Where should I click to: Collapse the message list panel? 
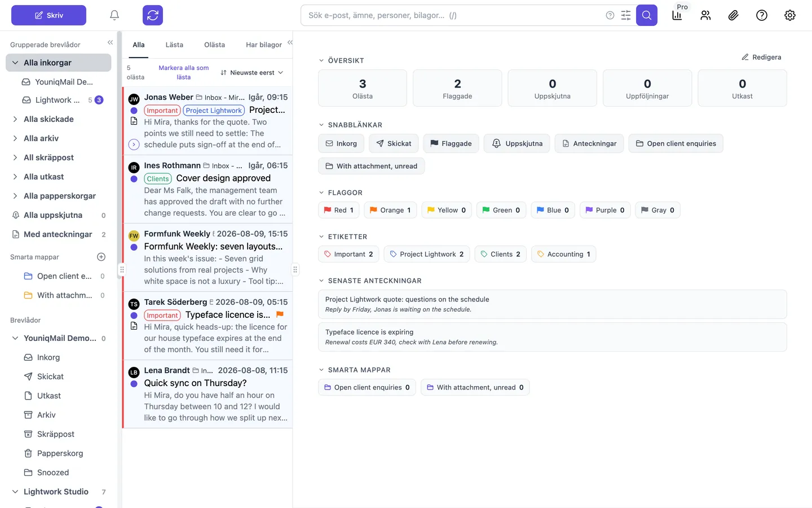coord(290,42)
